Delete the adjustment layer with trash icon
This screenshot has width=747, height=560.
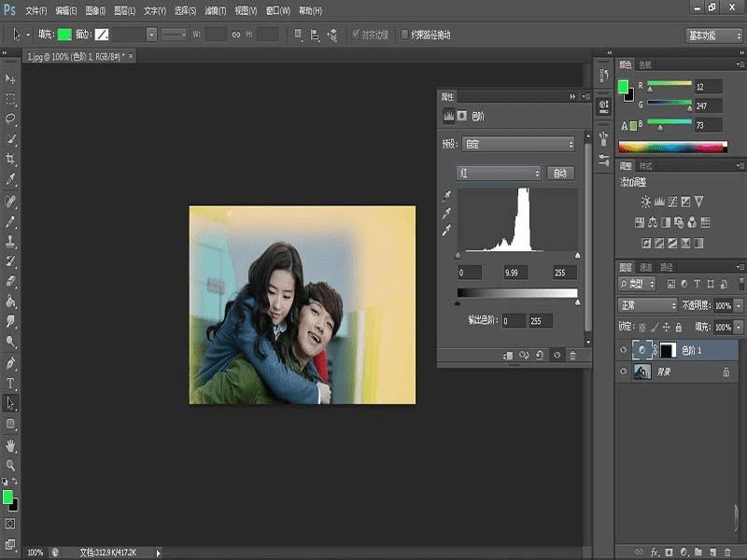click(572, 356)
